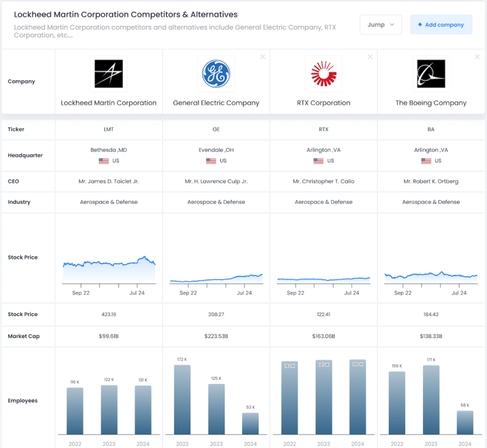The width and height of the screenshot is (487, 448).
Task: Remove The Boeing Company column
Action: tap(477, 57)
